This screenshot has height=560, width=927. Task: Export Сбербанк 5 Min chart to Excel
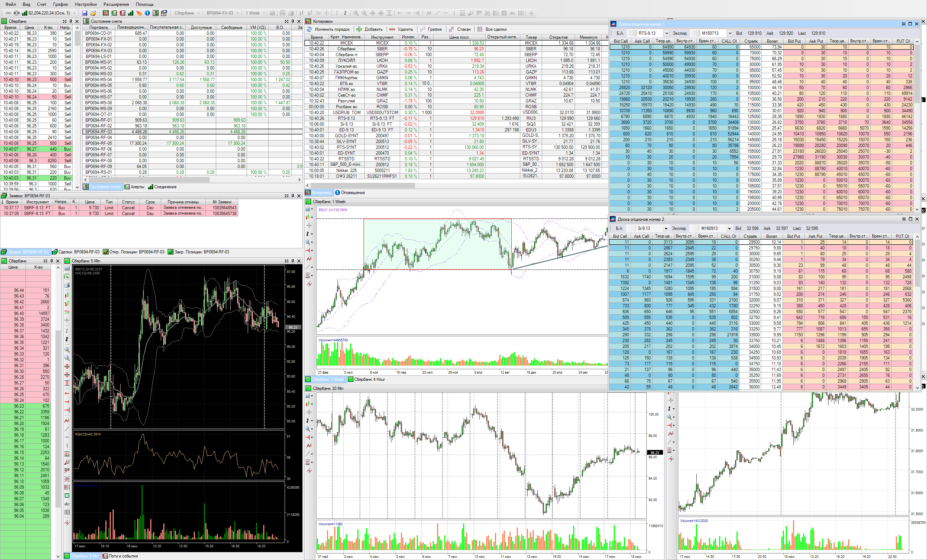[x=67, y=277]
